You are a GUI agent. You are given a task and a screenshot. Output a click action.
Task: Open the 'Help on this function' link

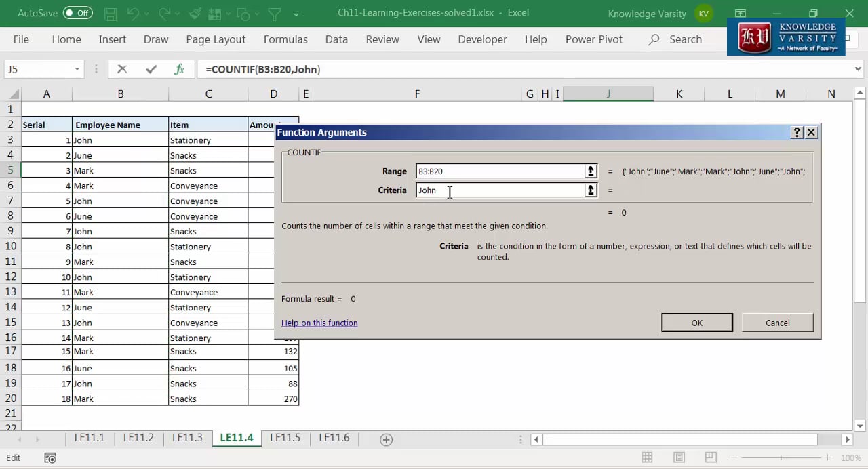pos(319,323)
